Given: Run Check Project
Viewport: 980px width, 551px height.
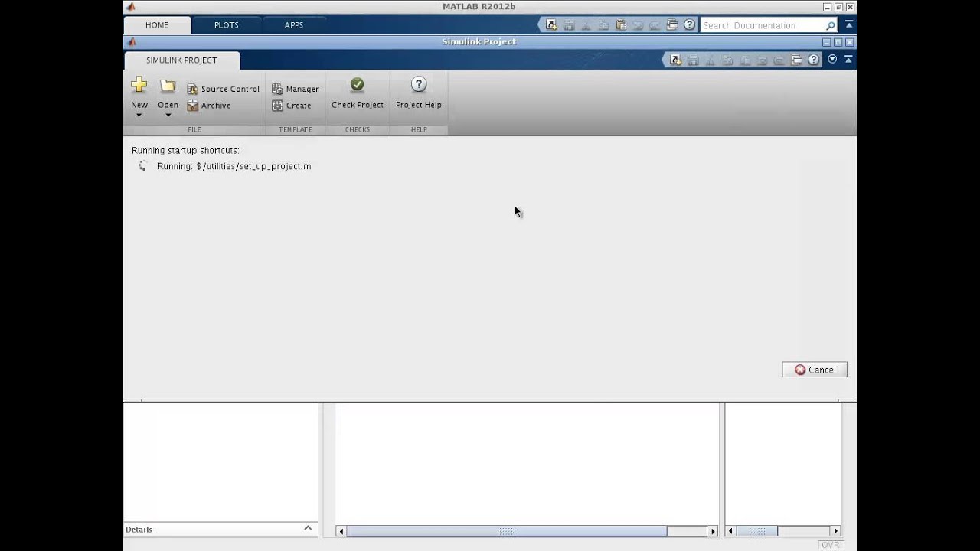Looking at the screenshot, I should pos(357,93).
